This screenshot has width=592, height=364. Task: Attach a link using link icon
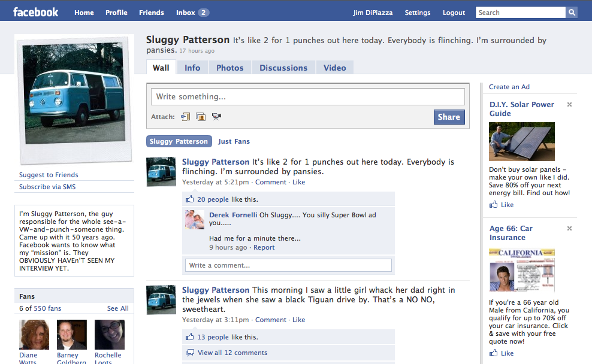[185, 117]
